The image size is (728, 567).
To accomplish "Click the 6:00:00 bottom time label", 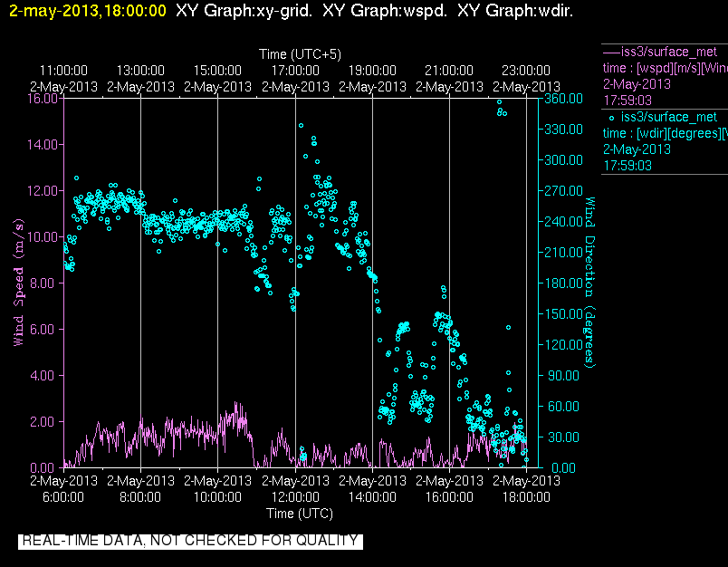I will (63, 497).
